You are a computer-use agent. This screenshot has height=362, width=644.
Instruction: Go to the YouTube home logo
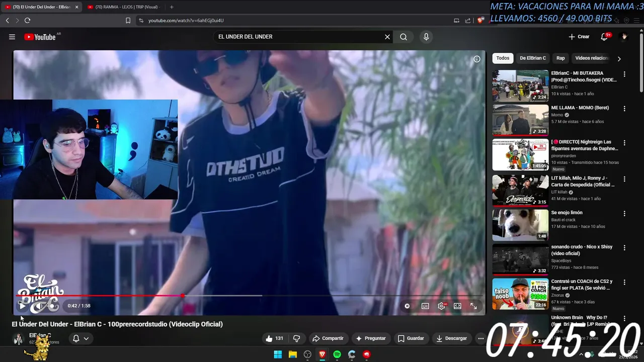pos(40,37)
